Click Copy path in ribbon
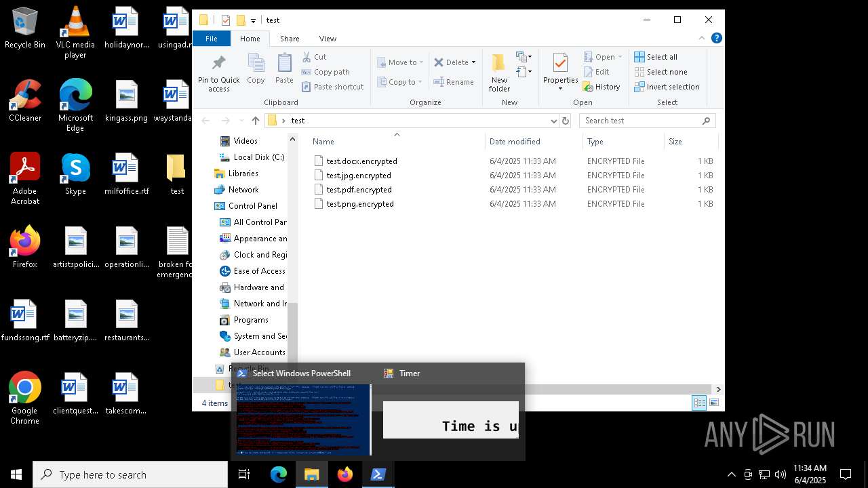868x488 pixels. [x=325, y=72]
